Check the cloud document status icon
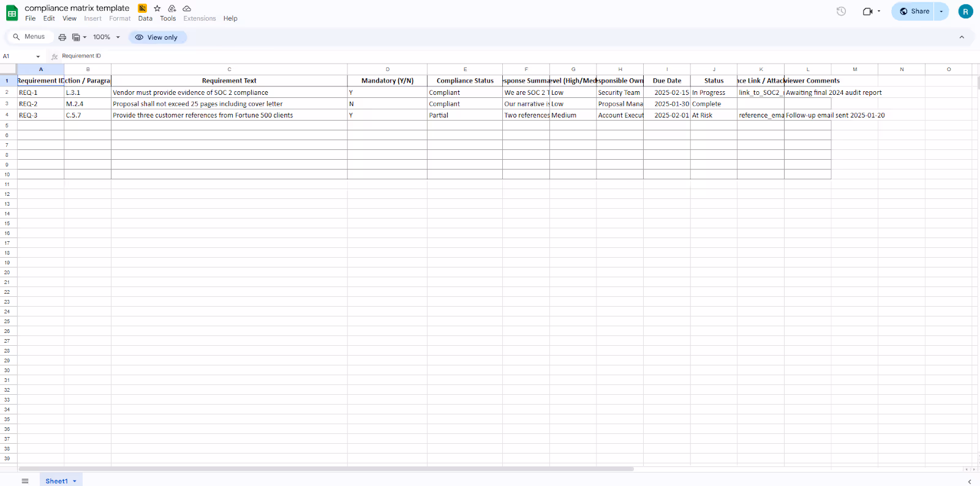Image resolution: width=980 pixels, height=486 pixels. pos(187,8)
